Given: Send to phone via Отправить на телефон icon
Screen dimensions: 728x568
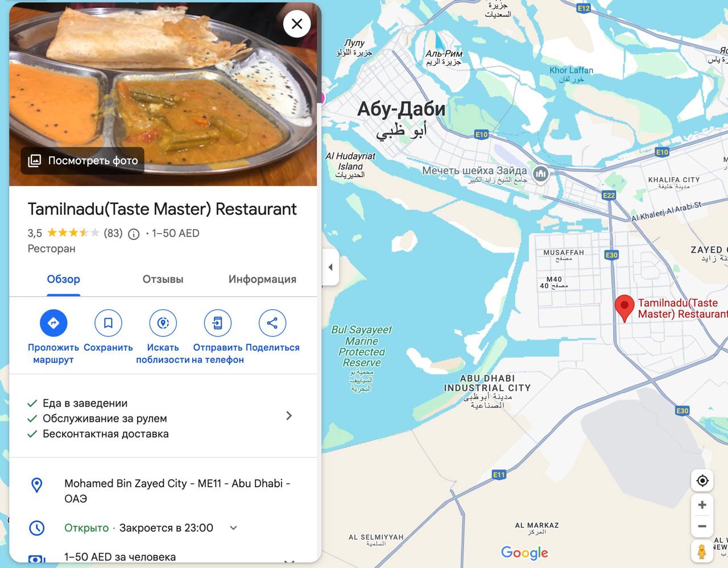Looking at the screenshot, I should point(218,323).
